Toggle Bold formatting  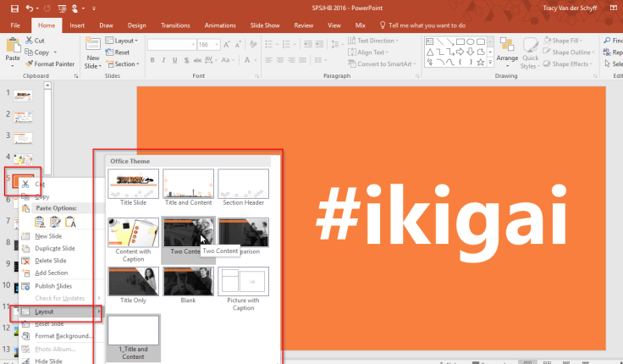click(x=153, y=61)
